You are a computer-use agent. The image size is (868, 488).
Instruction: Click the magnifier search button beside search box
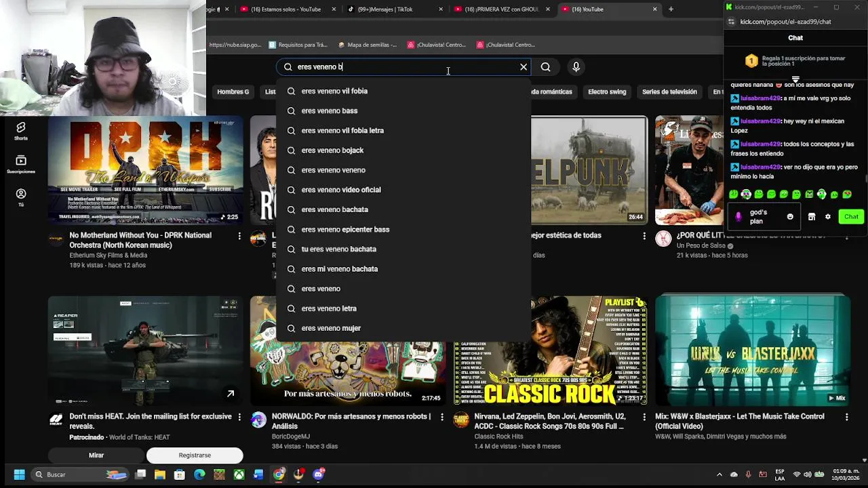(546, 67)
